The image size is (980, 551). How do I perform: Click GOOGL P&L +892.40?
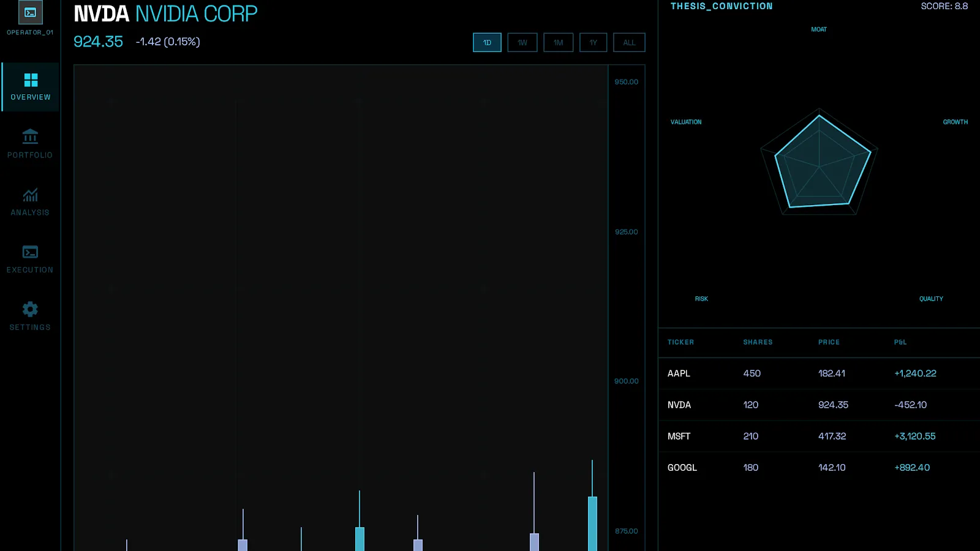pos(912,468)
